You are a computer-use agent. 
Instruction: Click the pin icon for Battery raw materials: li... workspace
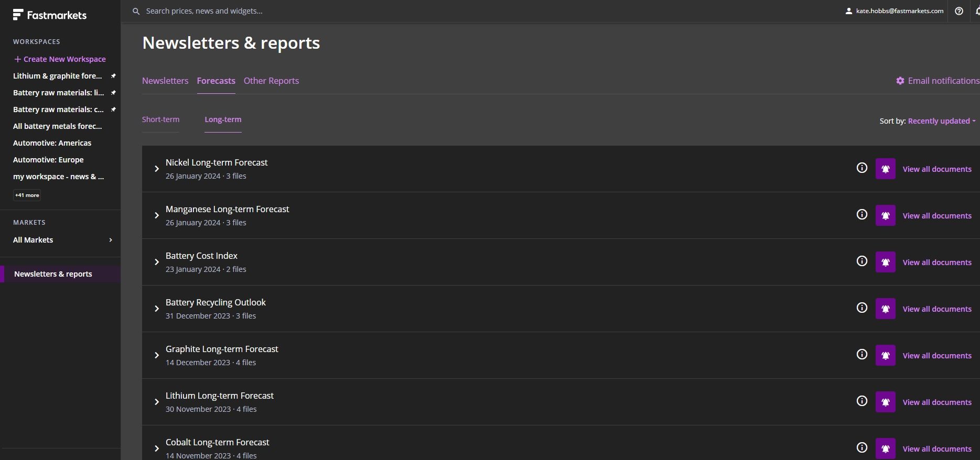(x=113, y=93)
